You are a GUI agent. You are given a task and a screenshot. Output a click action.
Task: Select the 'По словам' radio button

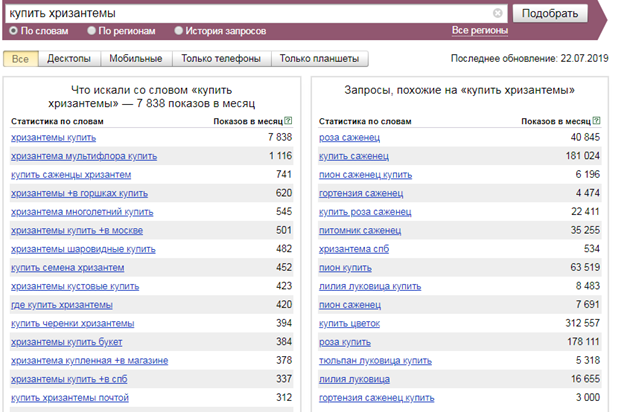(x=14, y=31)
